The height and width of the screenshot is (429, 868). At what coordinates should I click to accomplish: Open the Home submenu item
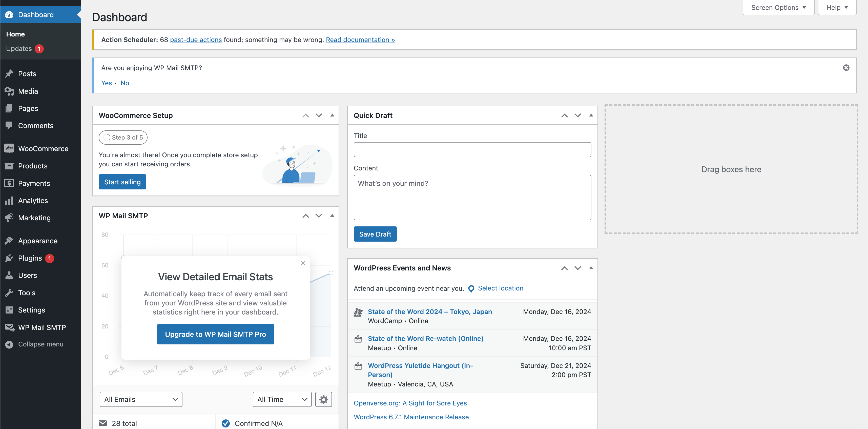click(x=15, y=34)
